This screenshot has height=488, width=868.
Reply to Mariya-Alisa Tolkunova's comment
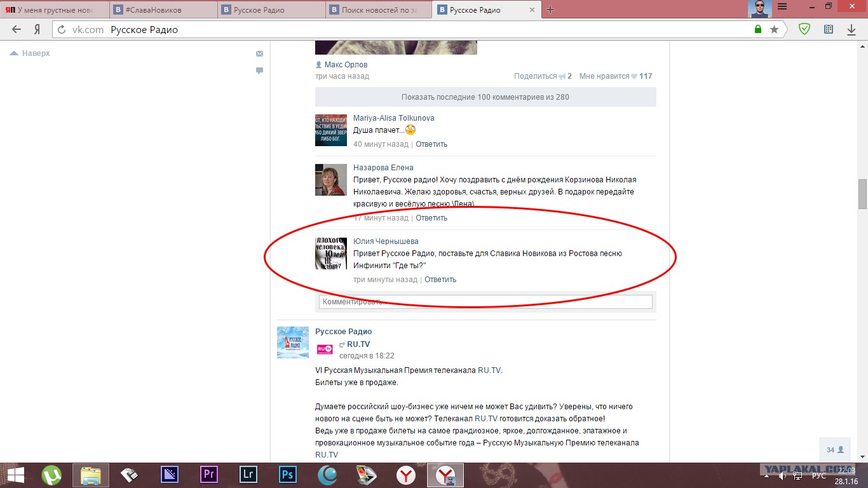[x=431, y=144]
